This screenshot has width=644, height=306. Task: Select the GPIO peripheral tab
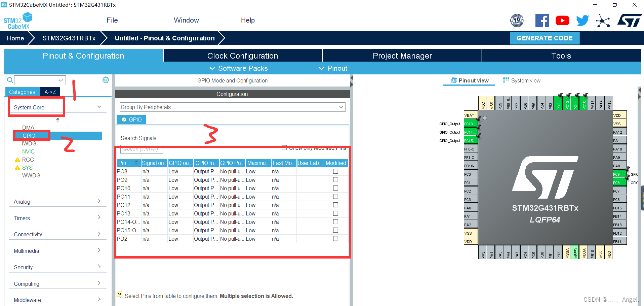[131, 120]
